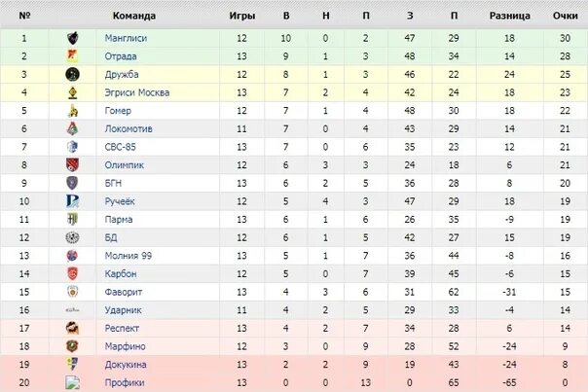Click the Молния 99 team logo
The image size is (588, 392).
click(x=71, y=256)
